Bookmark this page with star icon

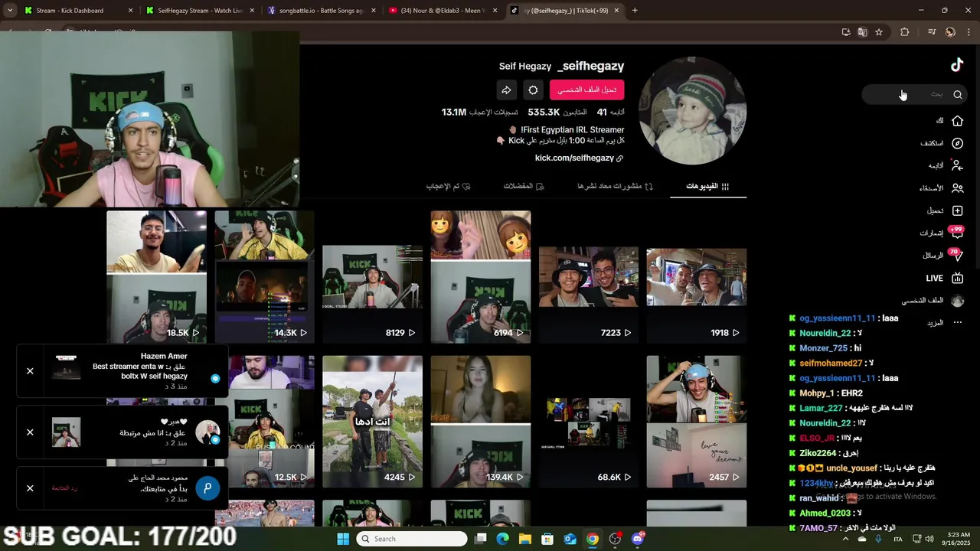coord(879,32)
